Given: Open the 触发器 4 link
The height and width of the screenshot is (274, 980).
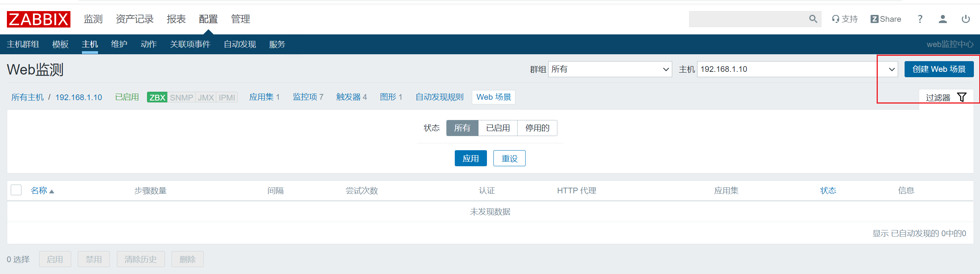Looking at the screenshot, I should click(352, 97).
